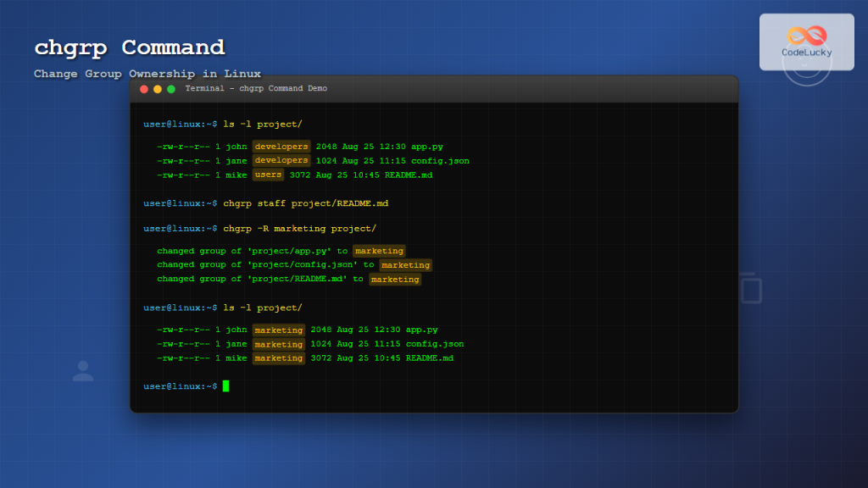
Task: Click the filename app.py in the first listing
Action: tap(426, 146)
